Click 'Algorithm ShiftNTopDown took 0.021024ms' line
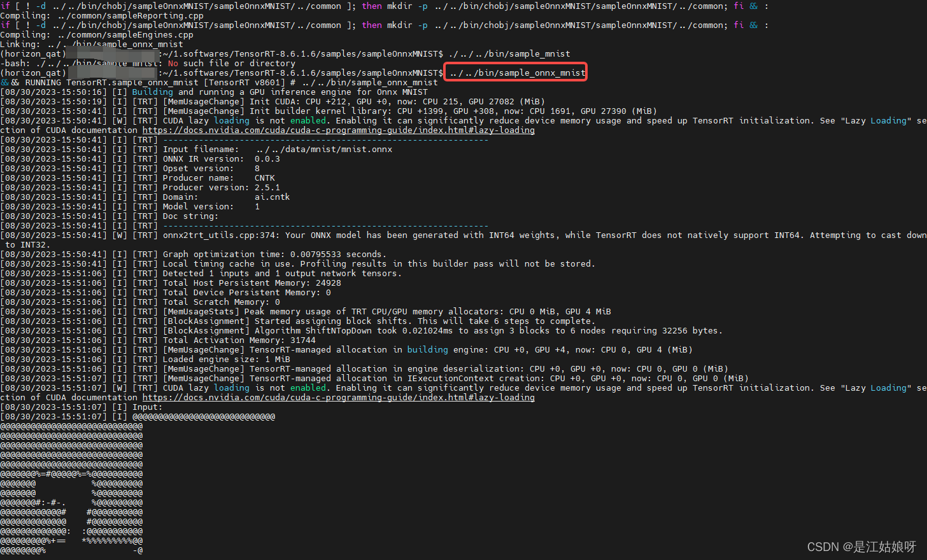 [362, 331]
